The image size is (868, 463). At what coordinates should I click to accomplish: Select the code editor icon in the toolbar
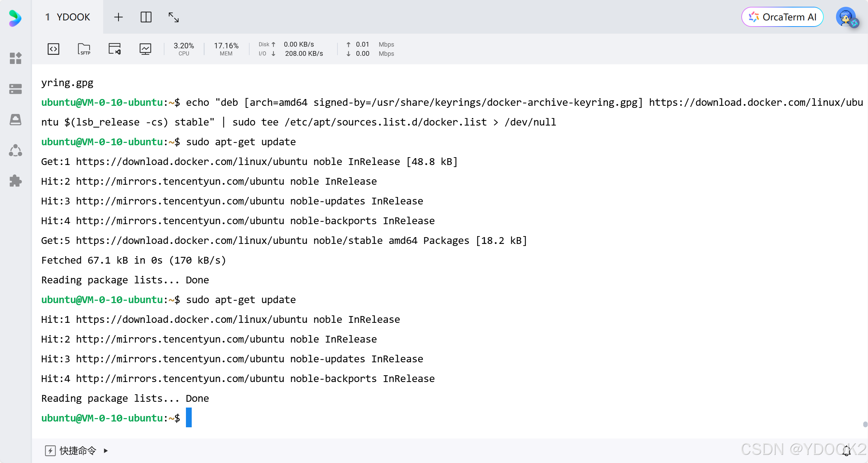(53, 49)
